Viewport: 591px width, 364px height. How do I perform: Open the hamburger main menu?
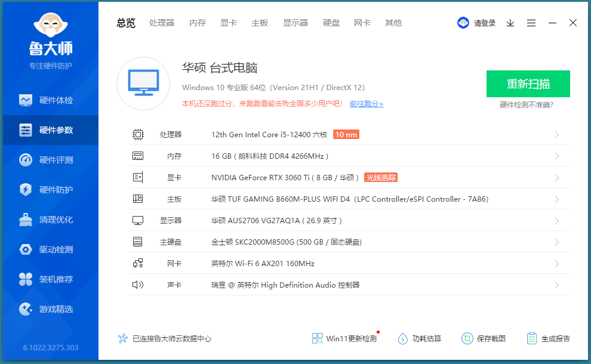click(531, 23)
